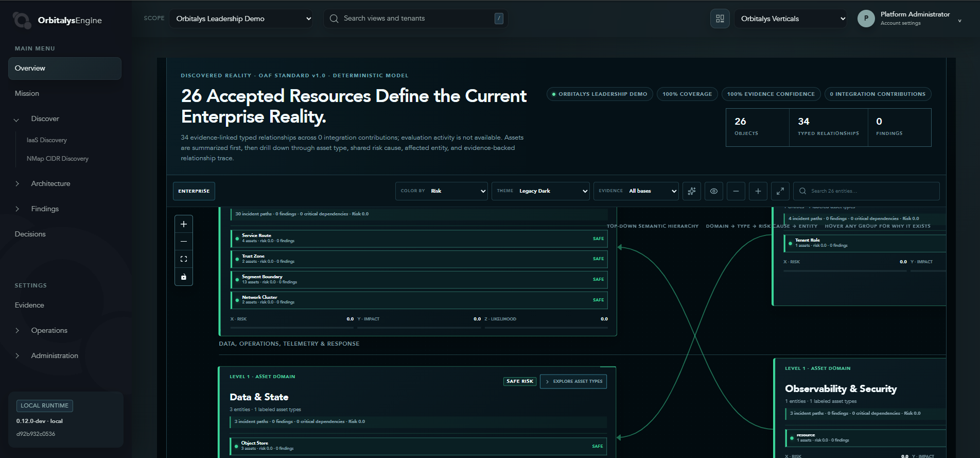Select the Service Route asset type row
The image size is (980, 458).
point(419,239)
